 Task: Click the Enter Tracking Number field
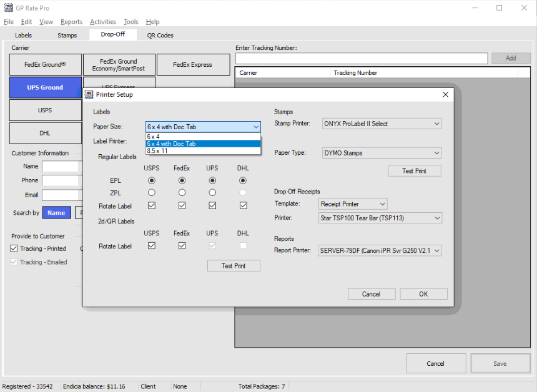click(362, 58)
